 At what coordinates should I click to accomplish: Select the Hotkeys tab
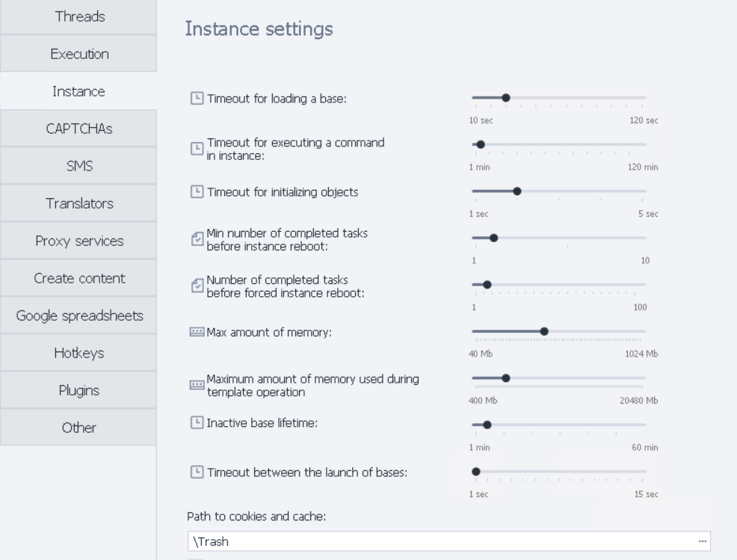(x=78, y=353)
